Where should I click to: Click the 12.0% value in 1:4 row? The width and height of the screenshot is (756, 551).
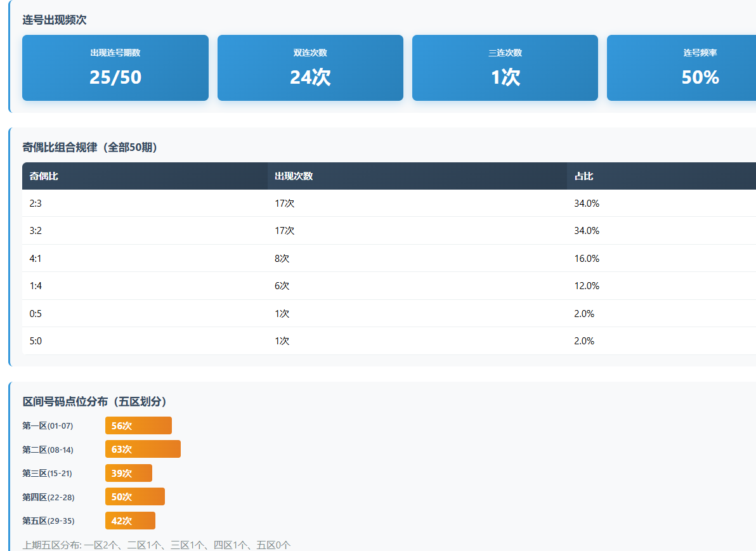(587, 286)
